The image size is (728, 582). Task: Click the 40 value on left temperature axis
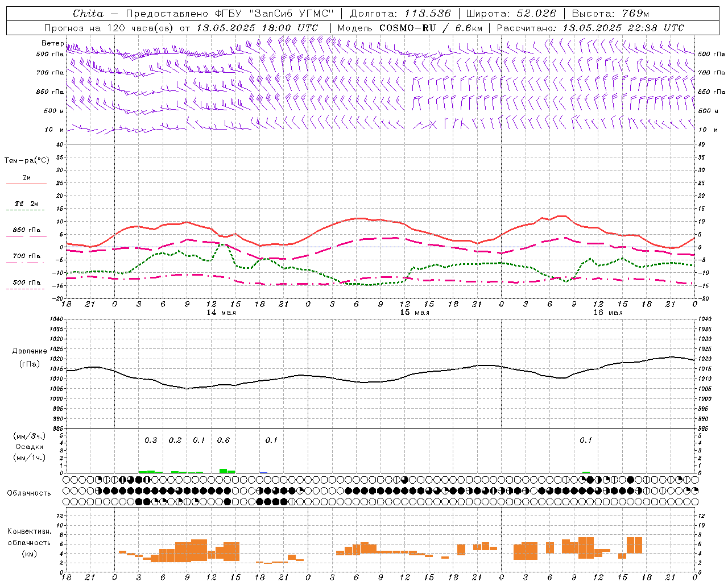60,144
